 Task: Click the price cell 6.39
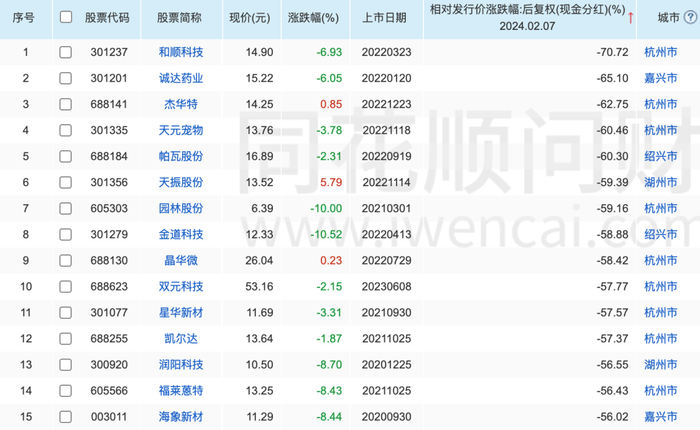coord(262,209)
